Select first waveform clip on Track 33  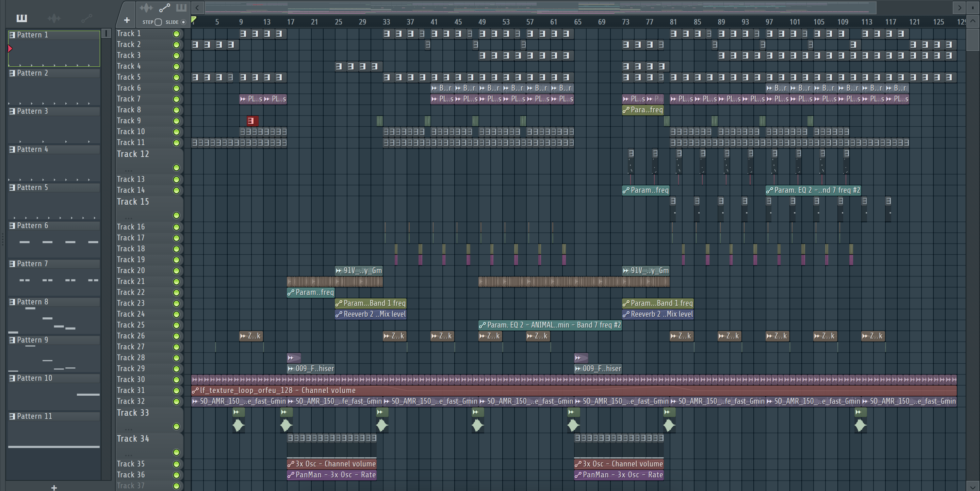click(x=239, y=421)
